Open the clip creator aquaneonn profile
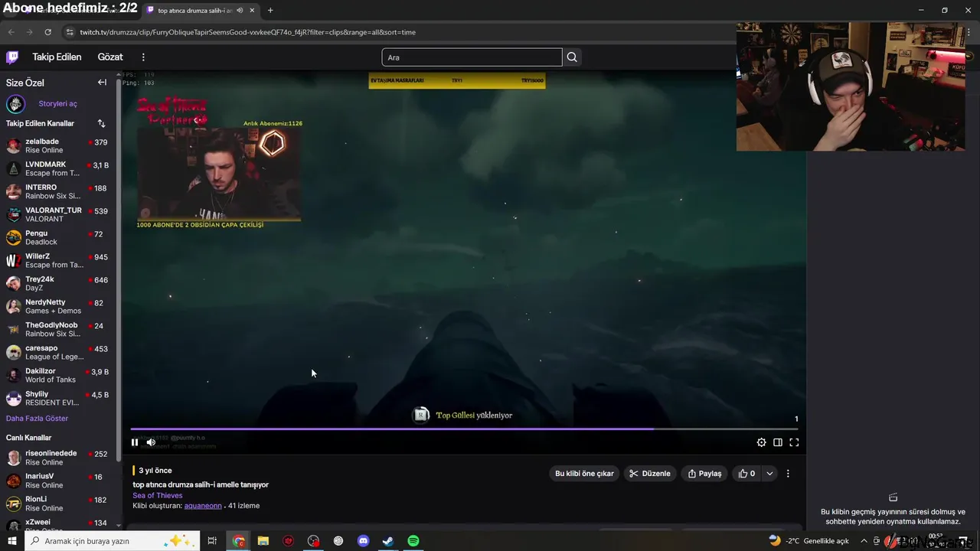The height and width of the screenshot is (551, 980). coord(203,506)
